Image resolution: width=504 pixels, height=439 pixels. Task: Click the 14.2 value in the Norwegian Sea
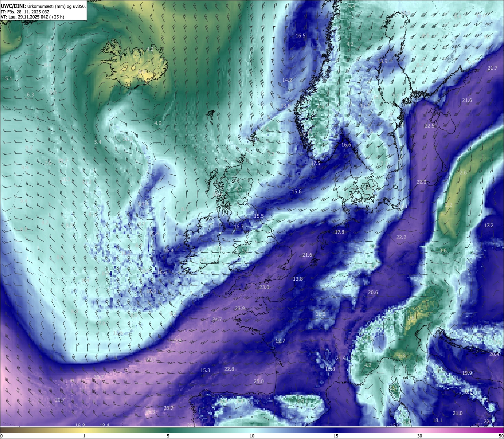click(x=287, y=80)
